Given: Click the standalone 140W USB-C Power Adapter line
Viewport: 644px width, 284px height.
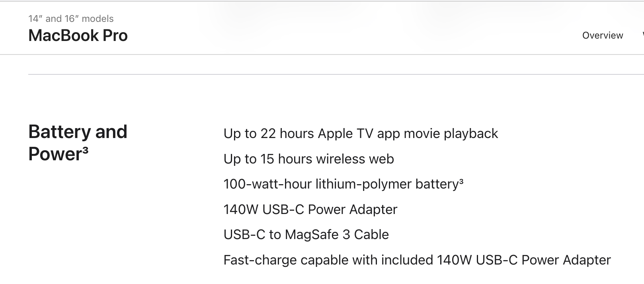Looking at the screenshot, I should pyautogui.click(x=310, y=209).
